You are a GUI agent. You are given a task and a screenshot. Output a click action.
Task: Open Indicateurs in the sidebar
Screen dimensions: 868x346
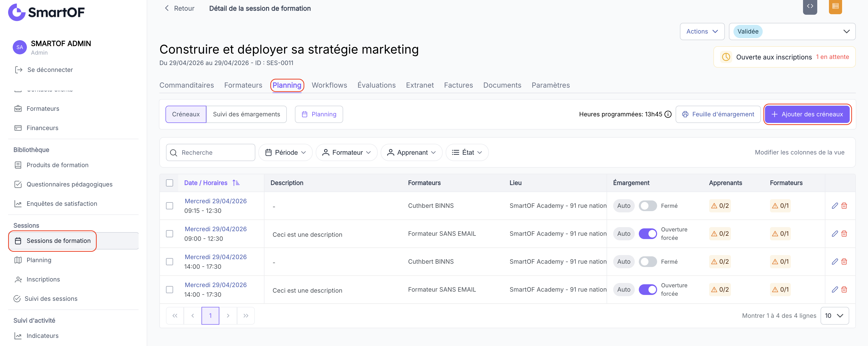tap(42, 336)
